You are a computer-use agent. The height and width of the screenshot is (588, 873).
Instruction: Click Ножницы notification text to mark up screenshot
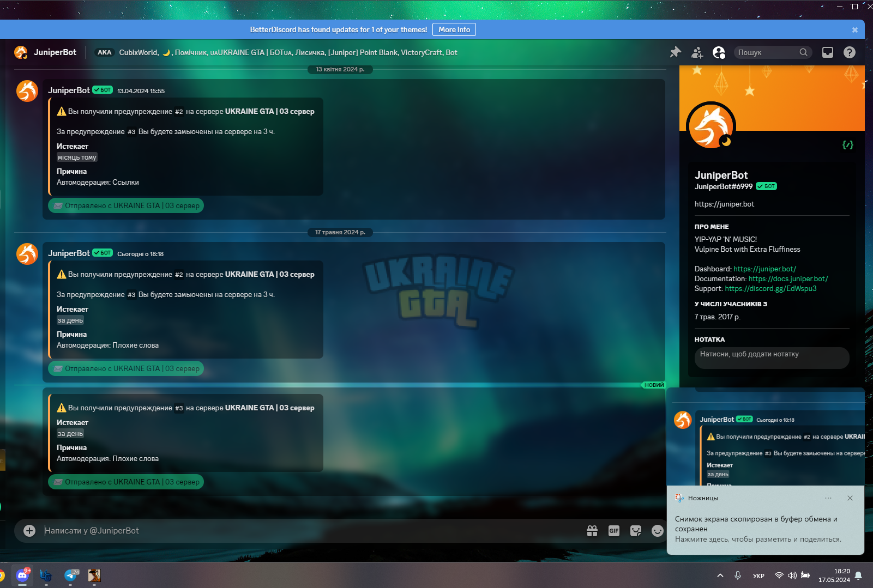point(758,529)
